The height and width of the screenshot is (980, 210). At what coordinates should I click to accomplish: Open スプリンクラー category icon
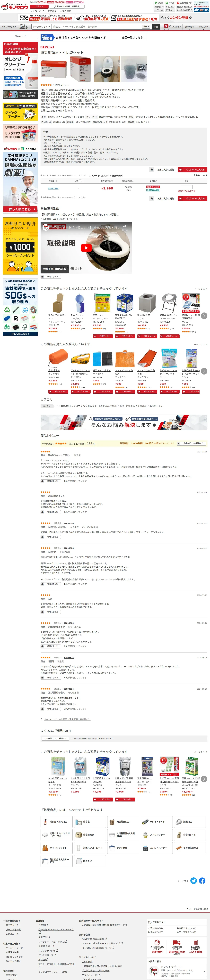pos(157,835)
